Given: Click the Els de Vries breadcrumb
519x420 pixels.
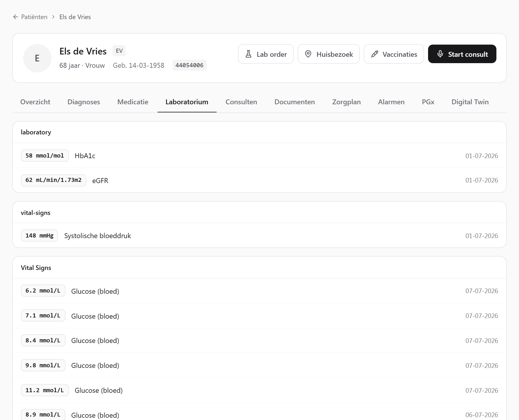Looking at the screenshot, I should click(x=75, y=17).
